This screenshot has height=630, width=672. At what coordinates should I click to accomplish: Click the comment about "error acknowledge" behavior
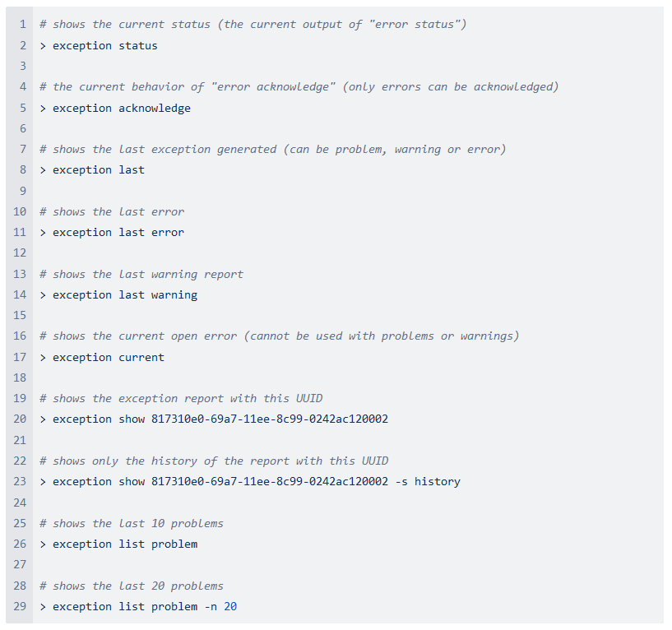click(299, 87)
